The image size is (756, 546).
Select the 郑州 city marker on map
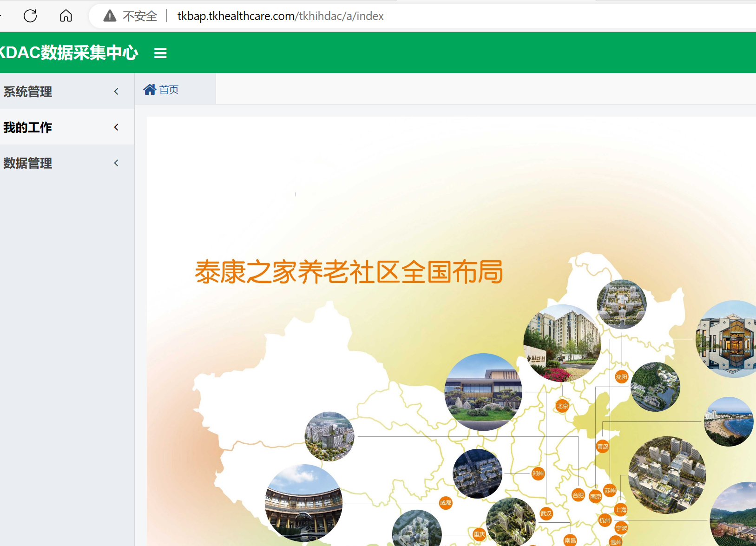[x=538, y=474]
